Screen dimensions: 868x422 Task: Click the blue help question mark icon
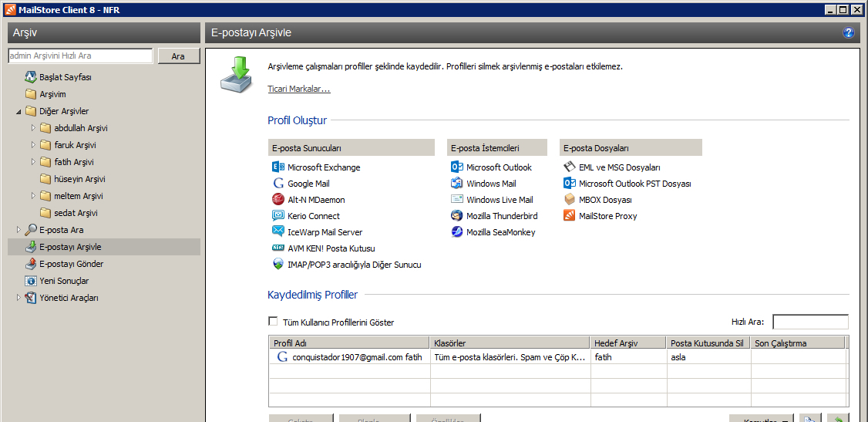849,32
